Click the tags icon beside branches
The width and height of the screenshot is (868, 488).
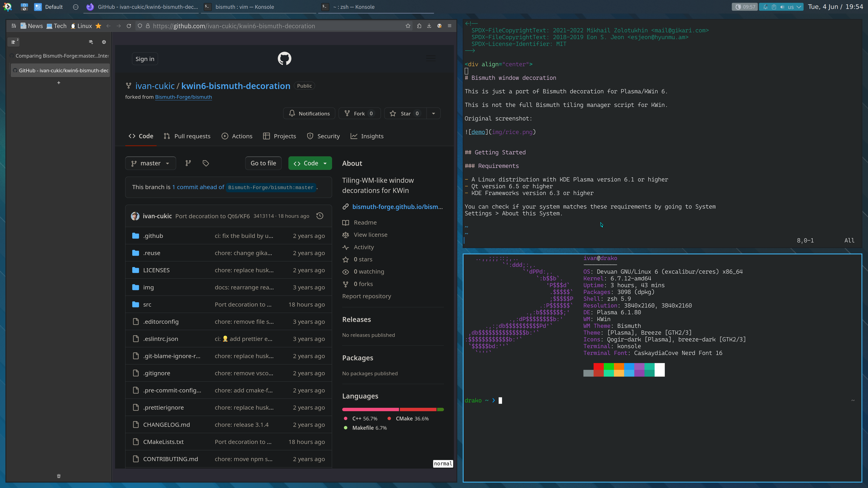coord(206,163)
